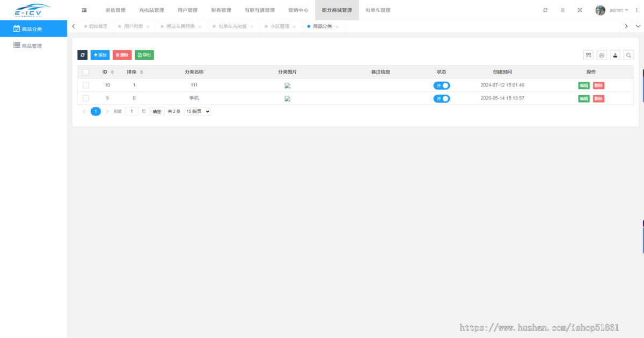Click the search magnifier icon above table
Viewport: 644px width, 338px height.
tap(628, 55)
